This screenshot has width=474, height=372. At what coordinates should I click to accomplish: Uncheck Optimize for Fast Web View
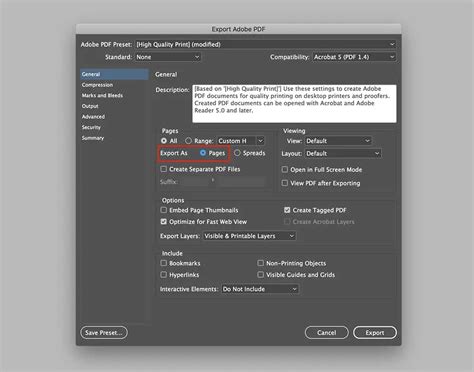(x=164, y=222)
